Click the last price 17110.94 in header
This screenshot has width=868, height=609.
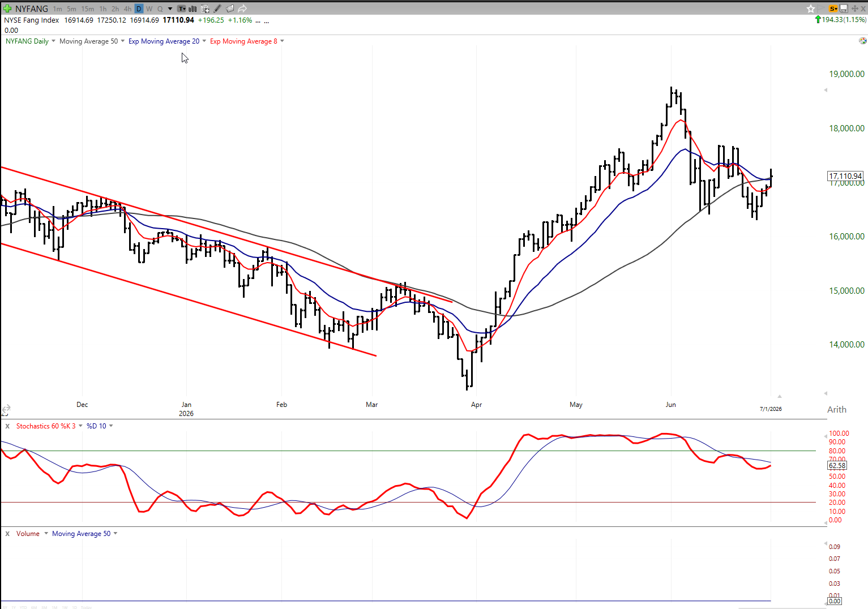178,20
